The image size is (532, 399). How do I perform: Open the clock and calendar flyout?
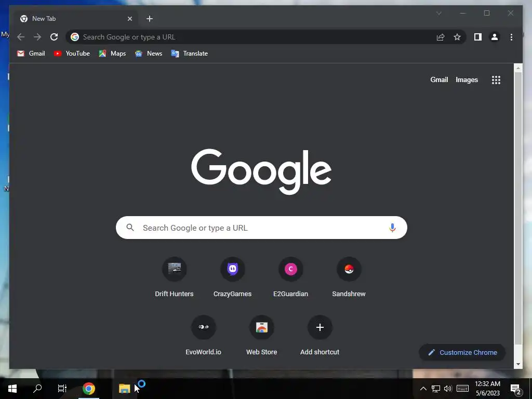(x=487, y=389)
